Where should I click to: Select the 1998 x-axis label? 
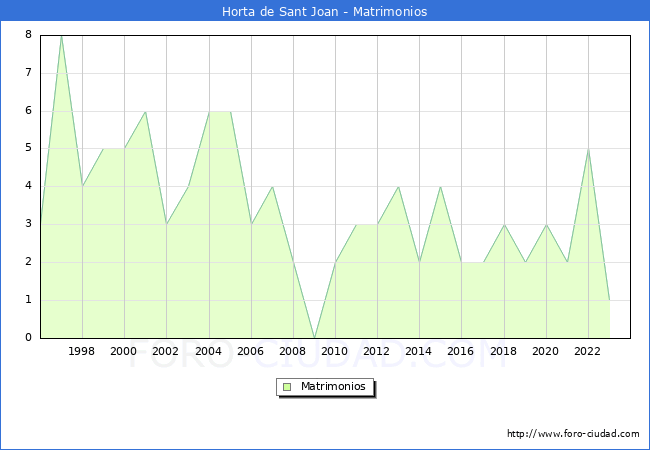coord(82,352)
